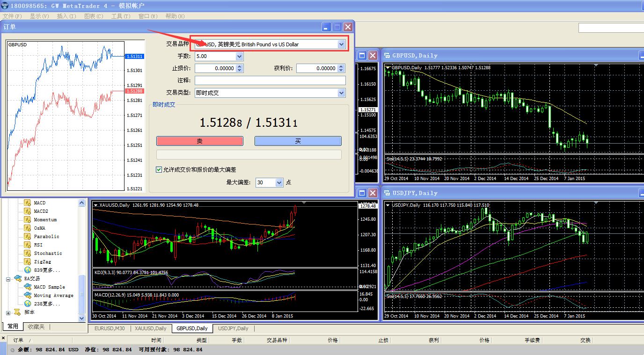Click the 脚本 scripts folder icon
Screen dimensions: 644x355
tap(17, 312)
